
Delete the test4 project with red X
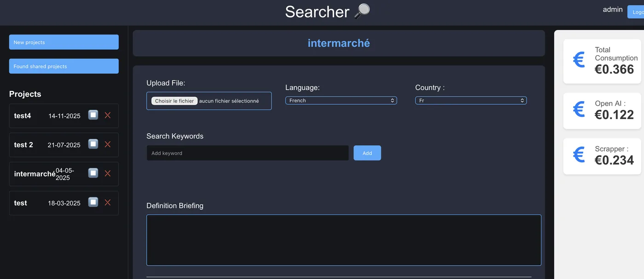(x=108, y=115)
